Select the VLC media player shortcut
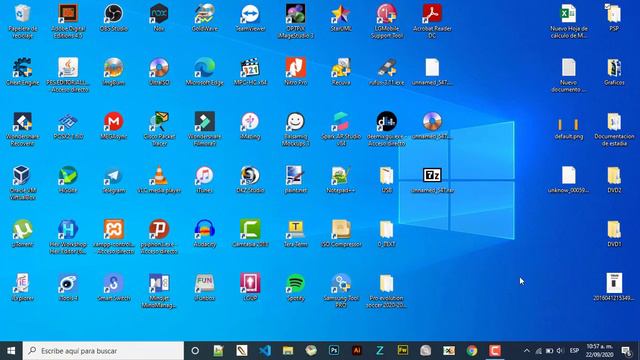The height and width of the screenshot is (360, 640). [159, 179]
